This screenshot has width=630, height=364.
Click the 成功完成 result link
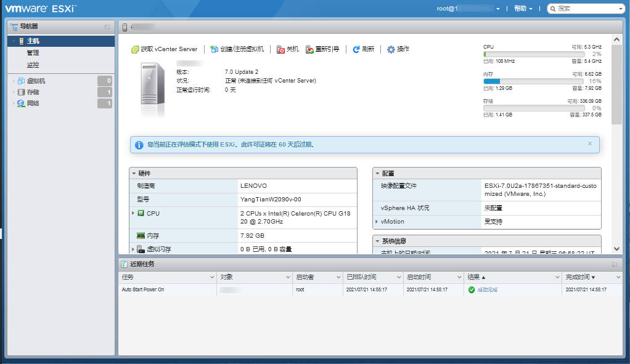click(x=488, y=289)
